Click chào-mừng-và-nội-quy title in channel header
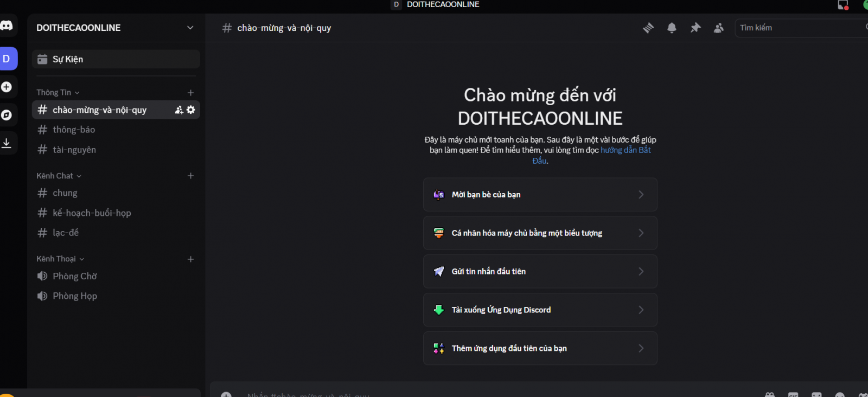This screenshot has height=397, width=868. click(x=284, y=28)
